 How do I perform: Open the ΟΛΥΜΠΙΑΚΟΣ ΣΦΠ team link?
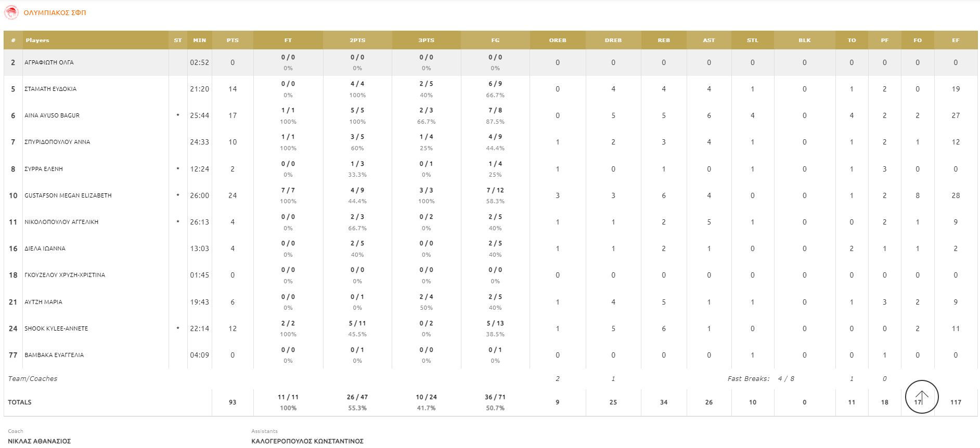(x=55, y=12)
